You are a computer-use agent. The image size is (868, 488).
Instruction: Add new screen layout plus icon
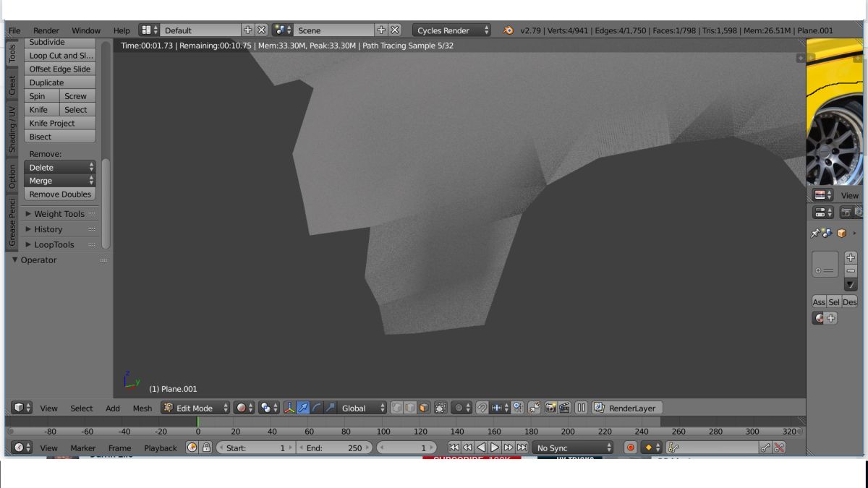click(x=248, y=30)
